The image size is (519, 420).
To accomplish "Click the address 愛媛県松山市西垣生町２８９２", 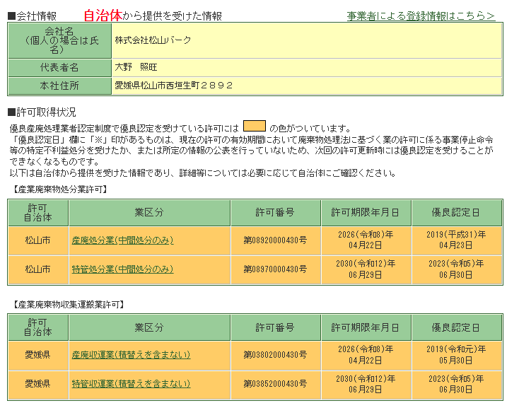I will pyautogui.click(x=174, y=86).
